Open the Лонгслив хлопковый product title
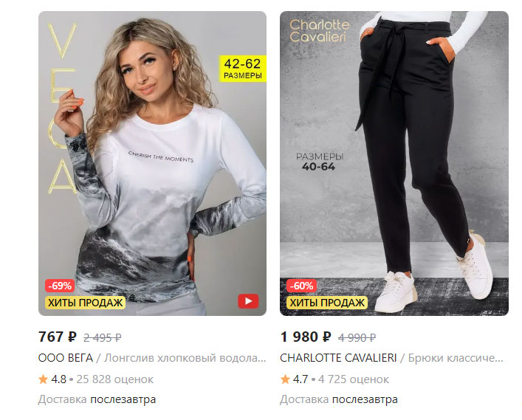Viewport: 522px width, 420px height. click(185, 358)
